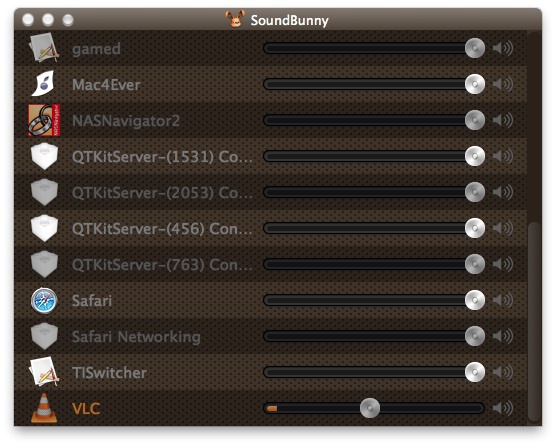This screenshot has width=556, height=446.
Task: Select the Safari Networking label
Action: click(136, 337)
